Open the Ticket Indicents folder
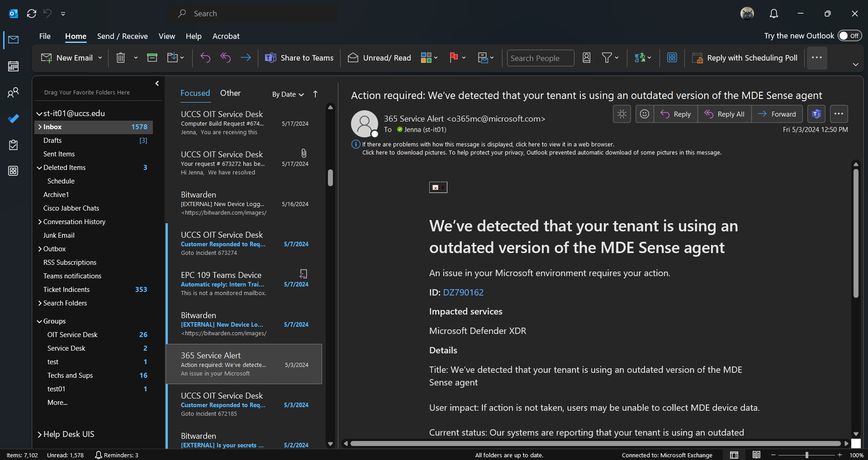This screenshot has width=868, height=460. [94, 290]
